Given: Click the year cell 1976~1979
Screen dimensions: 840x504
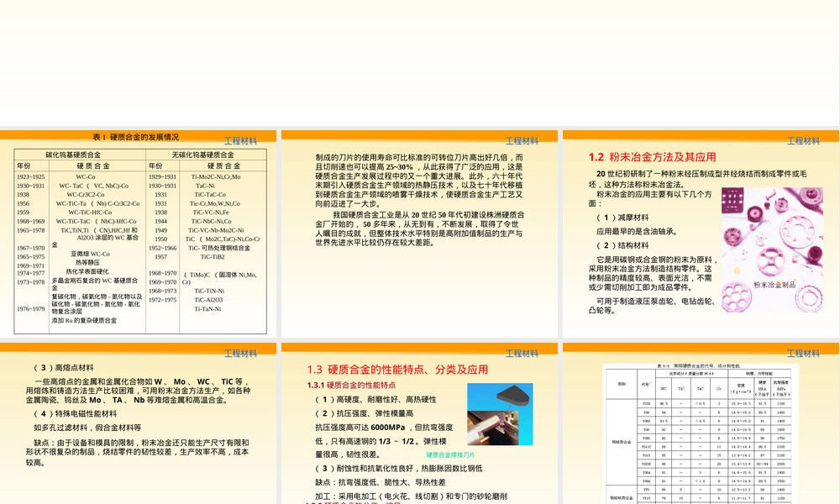Looking at the screenshot, I should [x=30, y=308].
